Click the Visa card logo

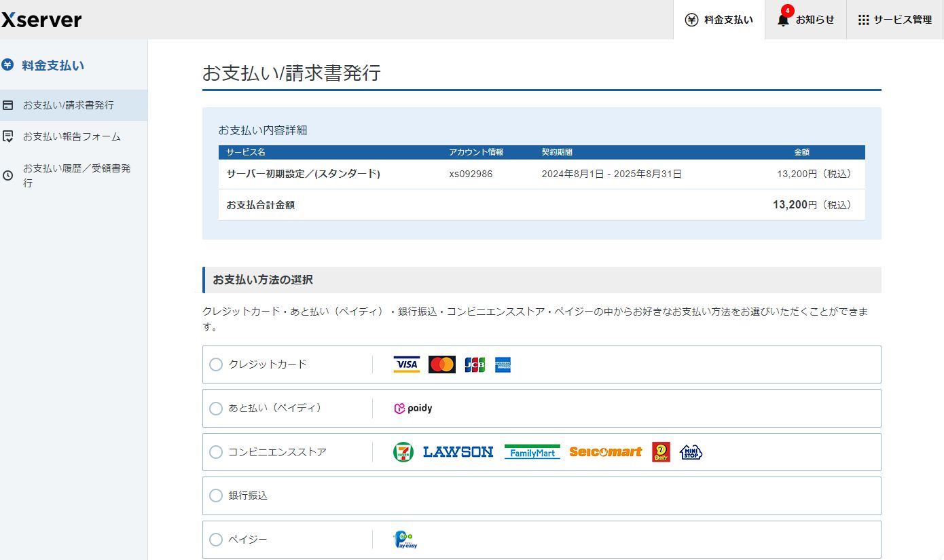[406, 365]
